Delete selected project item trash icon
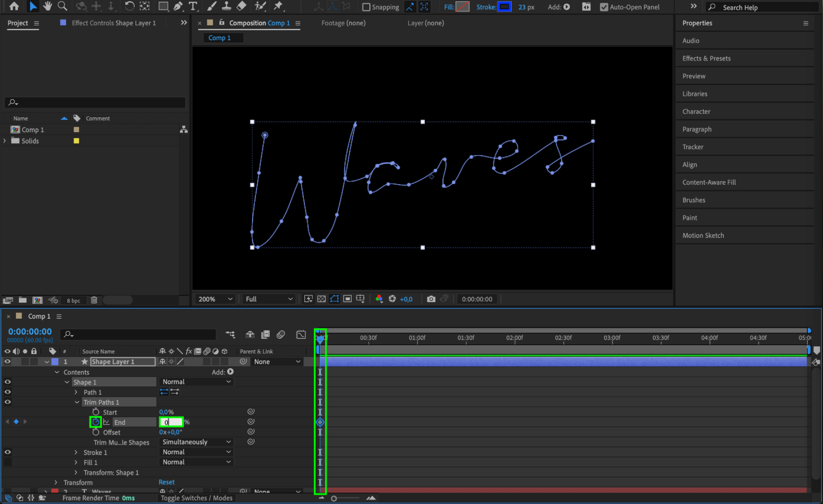The image size is (823, 504). 94,300
